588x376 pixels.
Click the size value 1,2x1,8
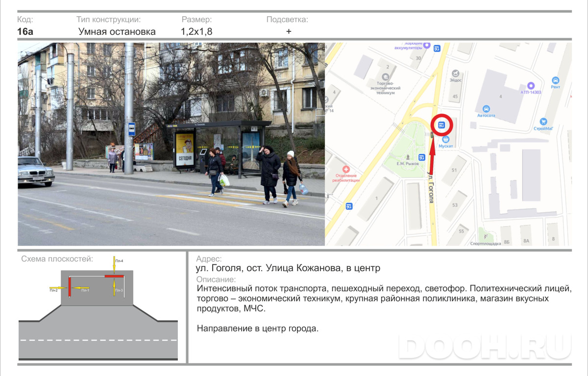coord(196,32)
